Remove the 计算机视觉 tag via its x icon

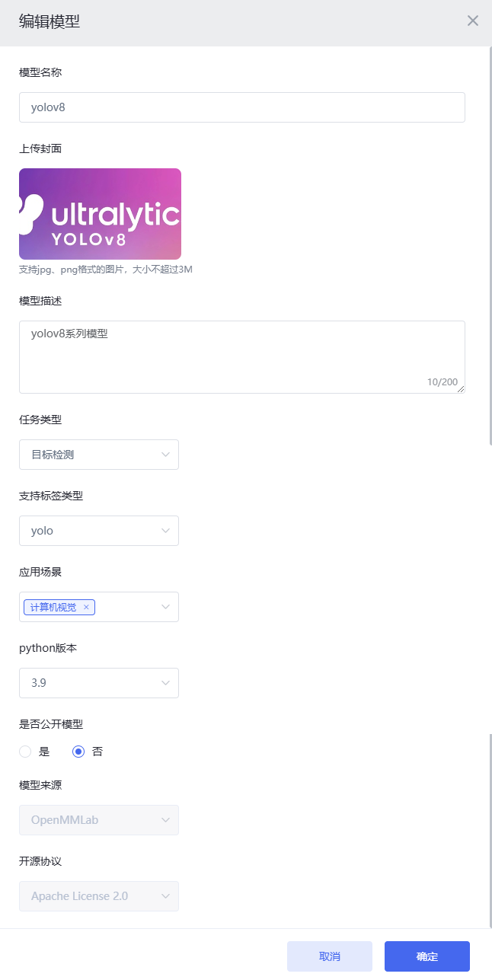[x=86, y=607]
